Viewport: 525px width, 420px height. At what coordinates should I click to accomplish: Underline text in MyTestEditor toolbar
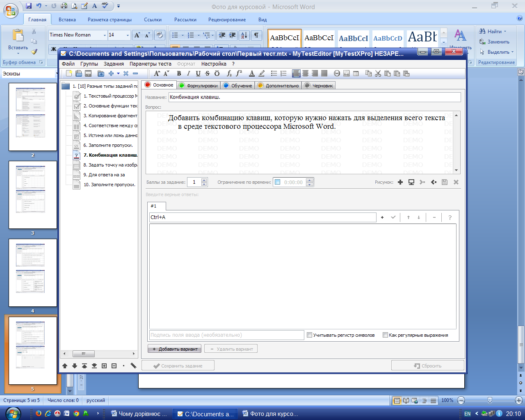198,73
